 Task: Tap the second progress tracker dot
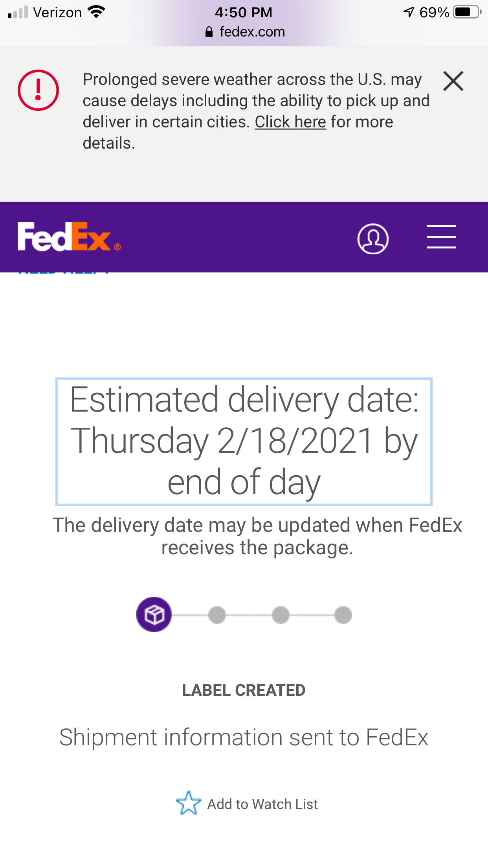click(x=217, y=615)
